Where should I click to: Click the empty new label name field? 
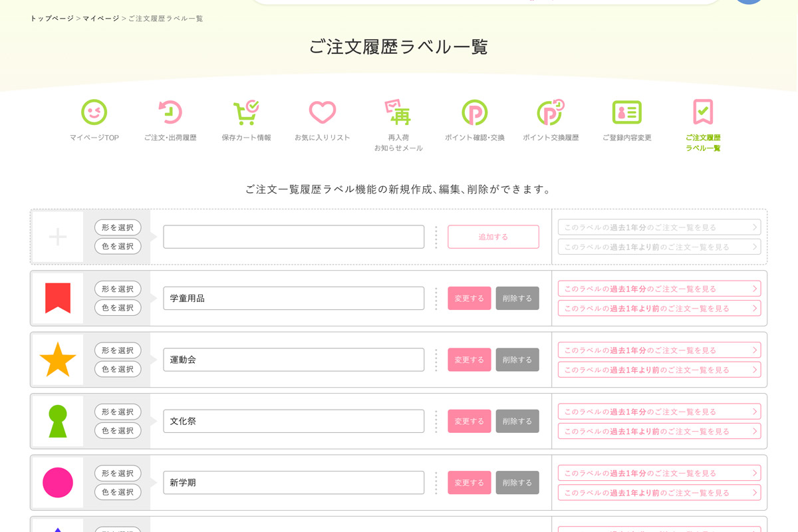tap(293, 237)
